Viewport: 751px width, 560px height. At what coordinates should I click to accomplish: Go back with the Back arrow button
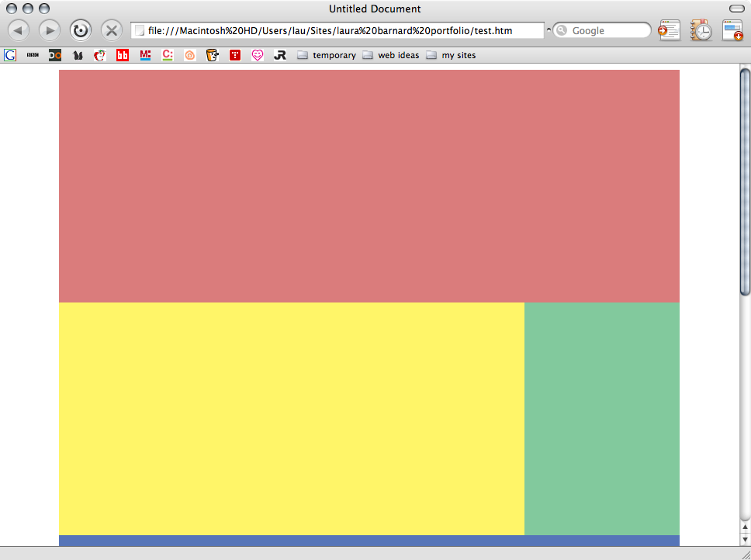point(19,30)
